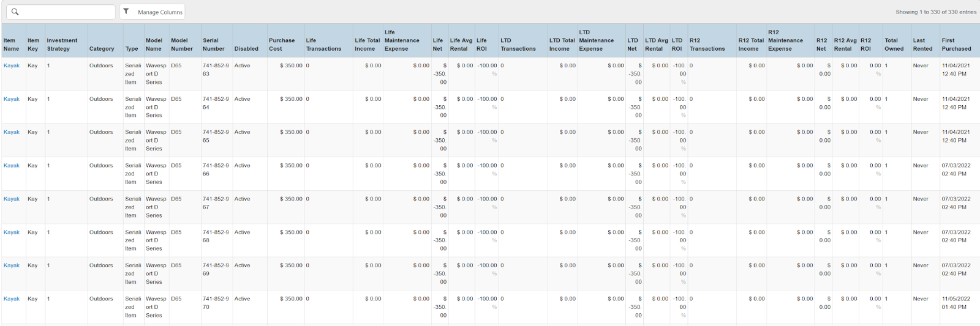Sort by LTD Transactions column header

tap(518, 45)
